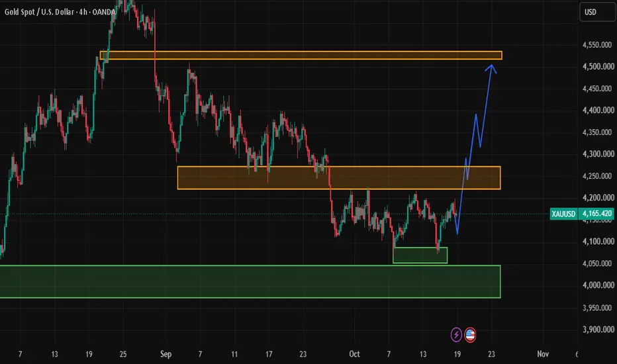Click the XAUUSD symbol price label
Screen dimensions: 617x364
[563, 214]
